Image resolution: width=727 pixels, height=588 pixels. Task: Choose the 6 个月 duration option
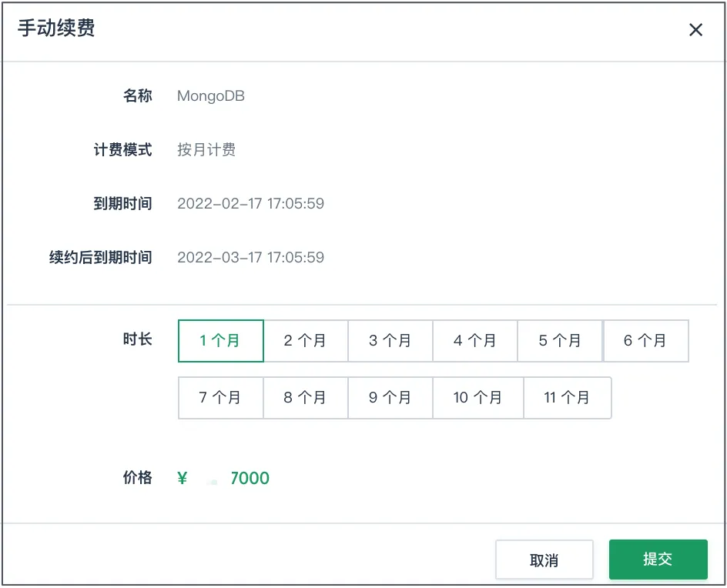(646, 341)
